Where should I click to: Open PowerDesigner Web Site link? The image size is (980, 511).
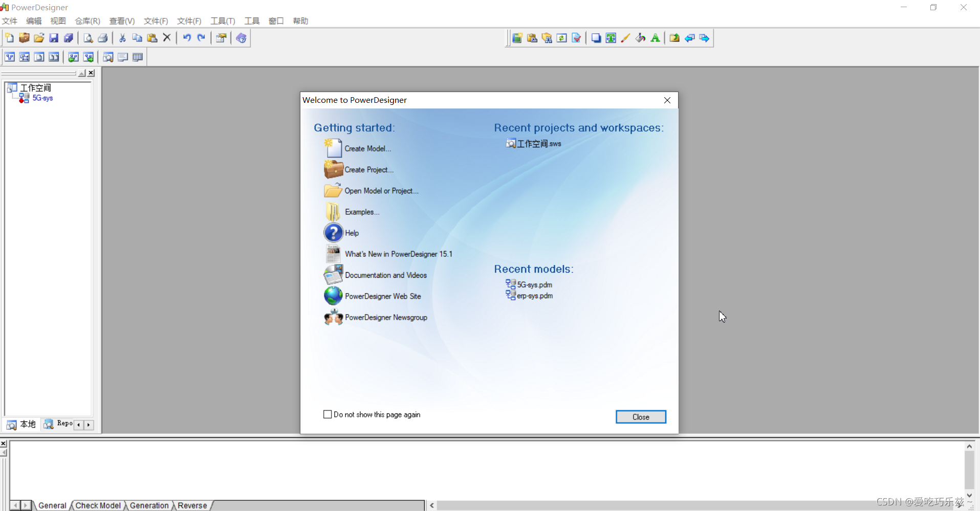[383, 296]
